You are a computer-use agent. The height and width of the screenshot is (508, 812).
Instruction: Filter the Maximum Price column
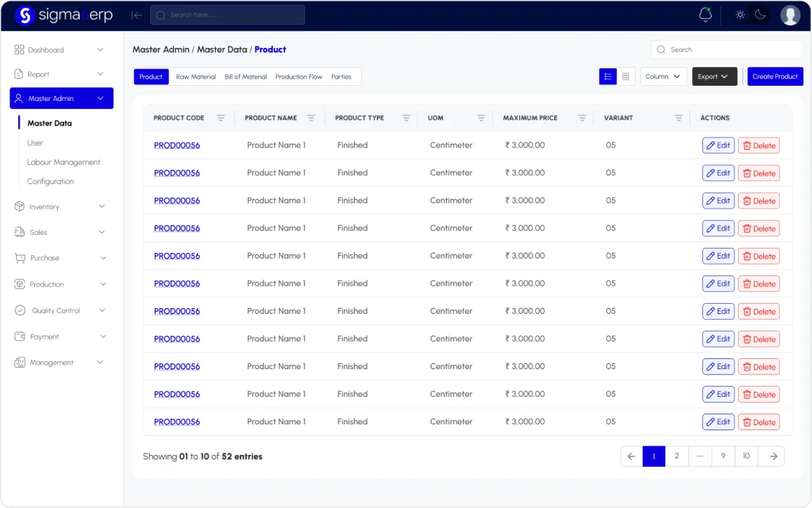(x=582, y=118)
